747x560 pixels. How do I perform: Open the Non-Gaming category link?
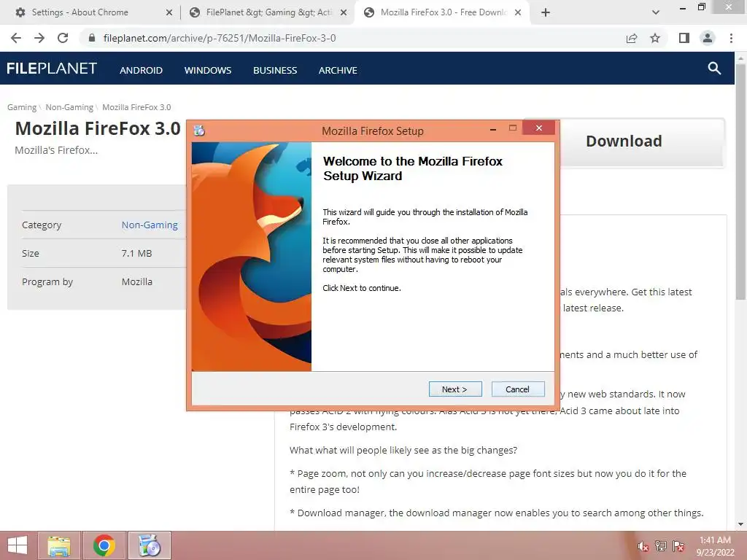pyautogui.click(x=150, y=225)
